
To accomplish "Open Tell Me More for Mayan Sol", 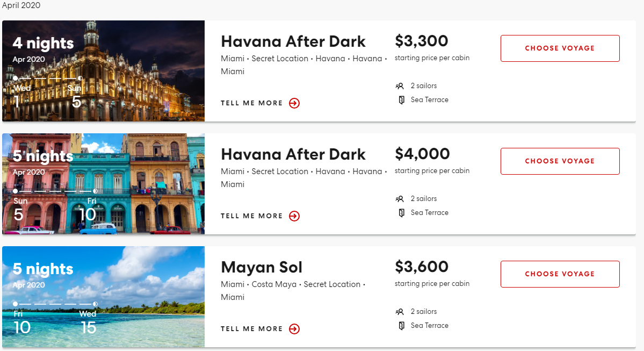I will coord(252,329).
